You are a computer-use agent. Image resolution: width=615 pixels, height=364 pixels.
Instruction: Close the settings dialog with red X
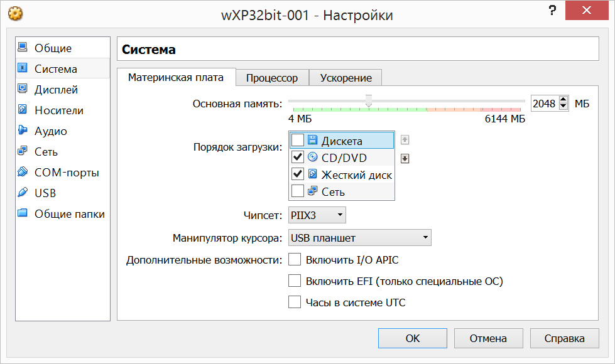(x=587, y=10)
